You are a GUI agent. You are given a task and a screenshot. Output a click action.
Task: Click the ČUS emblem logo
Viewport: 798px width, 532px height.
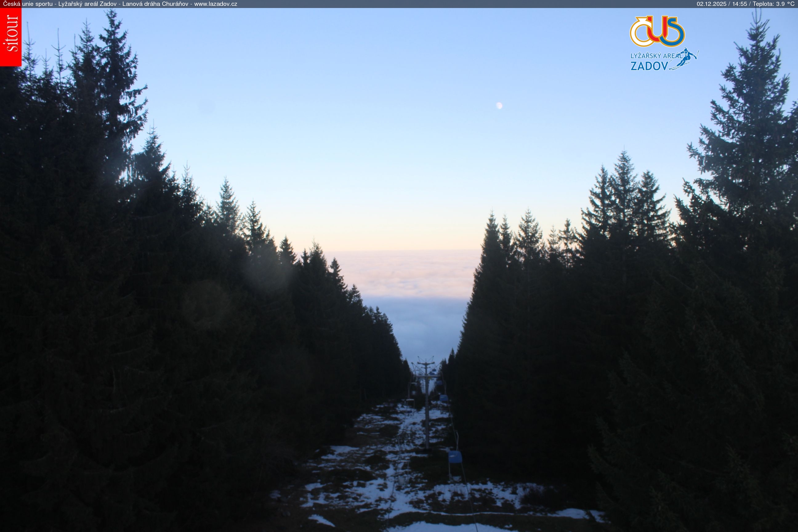657,31
